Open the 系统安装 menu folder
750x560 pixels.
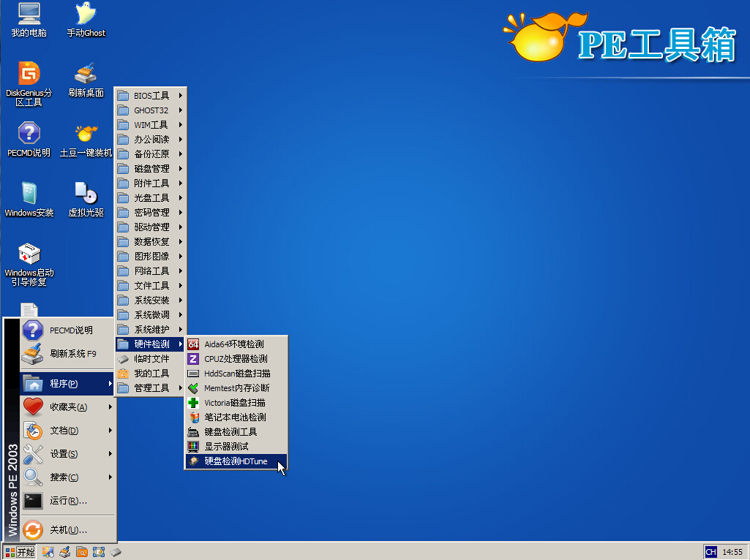pyautogui.click(x=150, y=300)
